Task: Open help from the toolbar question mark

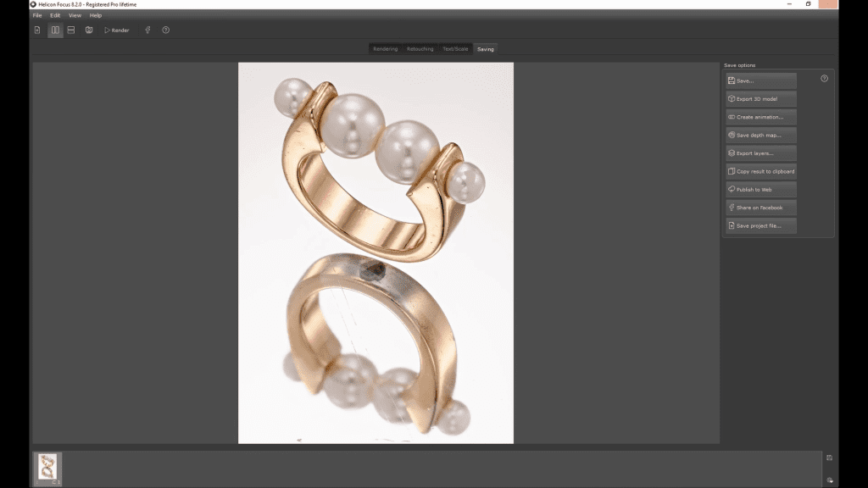Action: pos(166,30)
